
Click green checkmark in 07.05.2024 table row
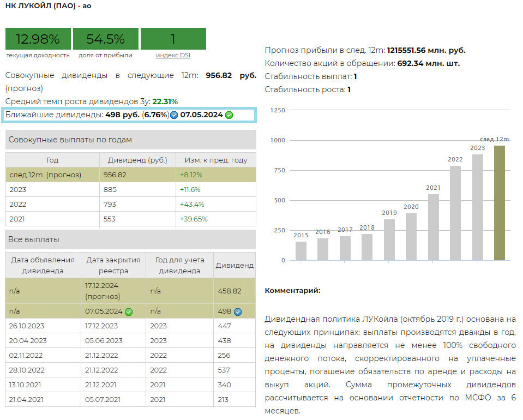pyautogui.click(x=129, y=311)
